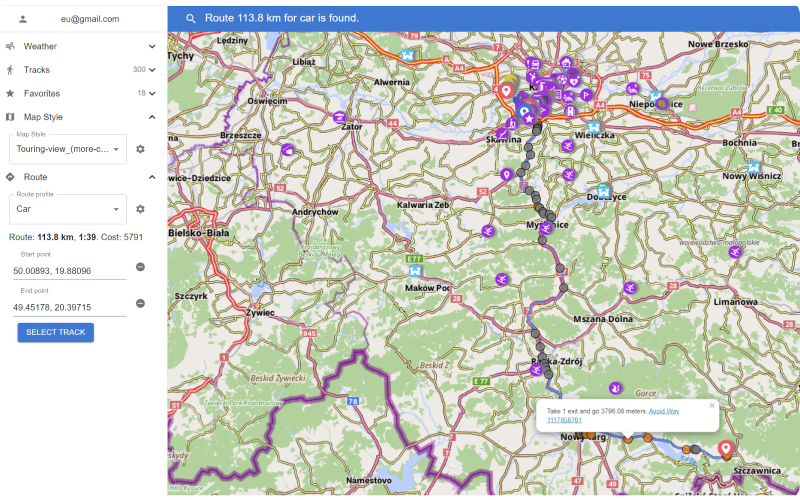Expand the Tracks section
This screenshot has height=500, width=800.
tap(152, 70)
